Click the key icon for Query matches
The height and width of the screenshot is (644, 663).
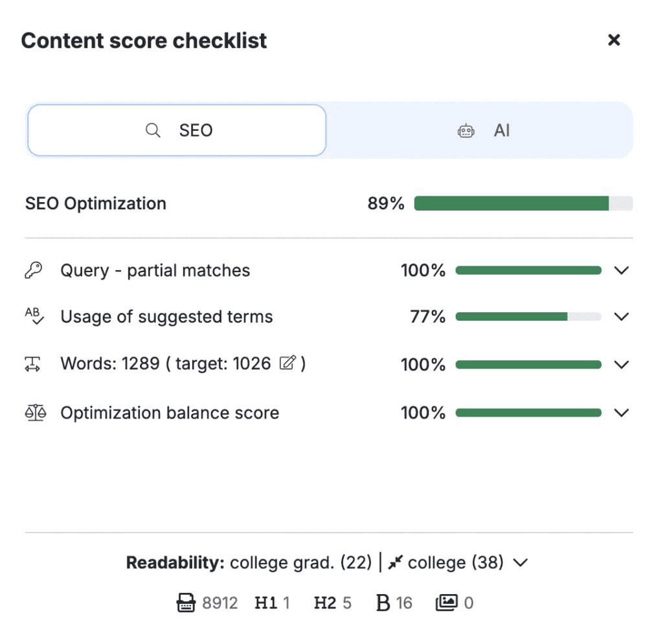click(33, 270)
